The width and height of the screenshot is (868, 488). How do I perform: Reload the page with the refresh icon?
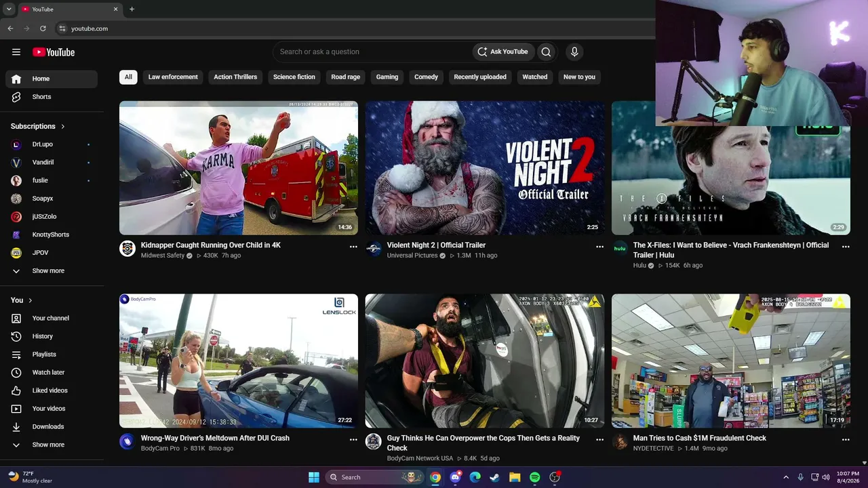pyautogui.click(x=43, y=28)
